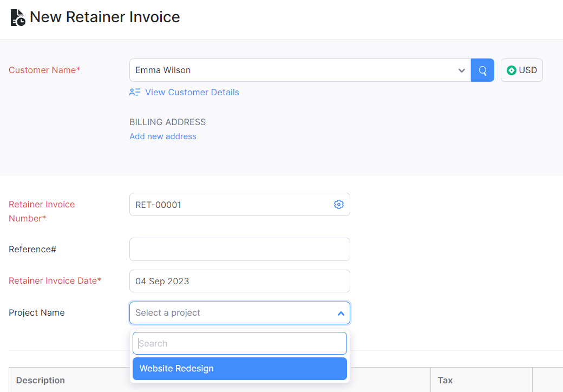Focus the empty Reference# input field
The image size is (563, 392).
239,250
